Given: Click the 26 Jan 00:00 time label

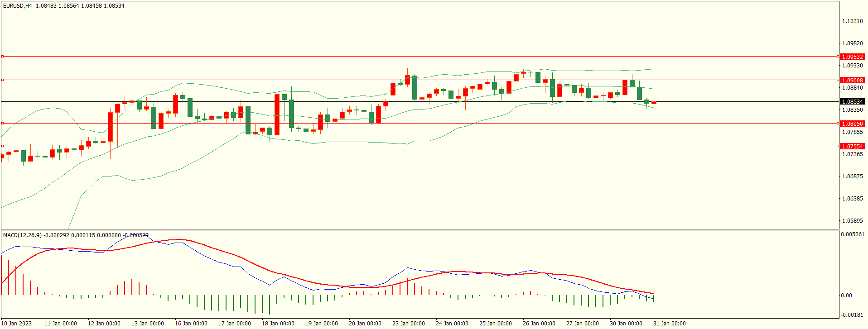Looking at the screenshot, I should coord(539,323).
